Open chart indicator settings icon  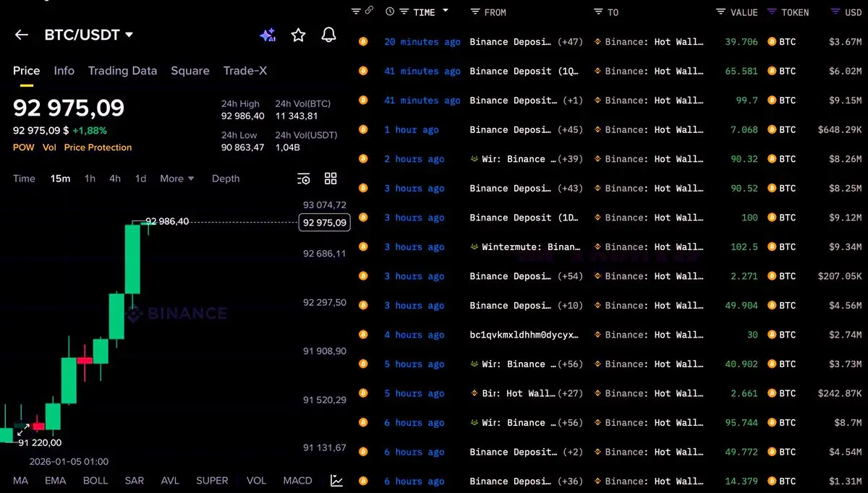click(x=304, y=179)
